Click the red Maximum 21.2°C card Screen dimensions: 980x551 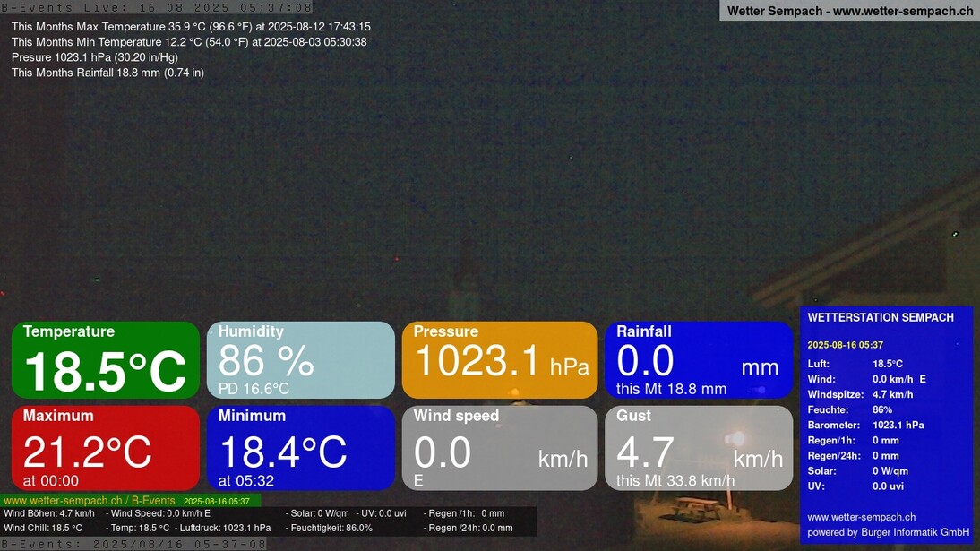106,448
